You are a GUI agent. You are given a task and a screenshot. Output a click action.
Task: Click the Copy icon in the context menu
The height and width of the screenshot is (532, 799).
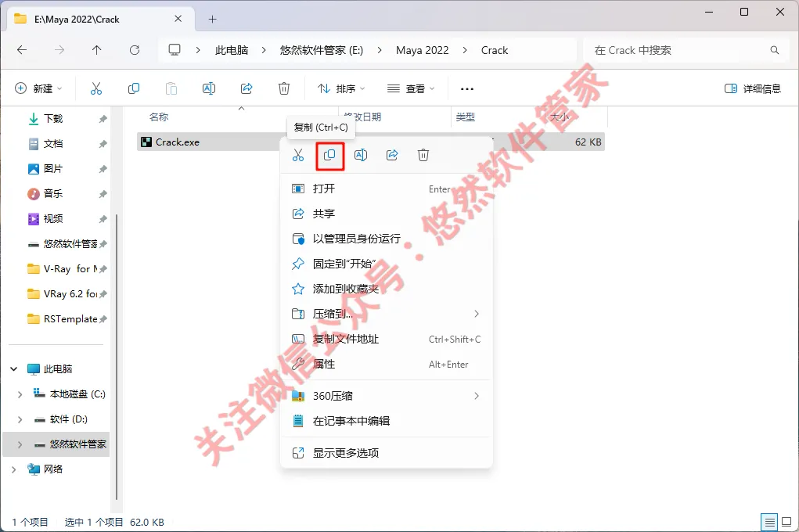[x=329, y=155]
